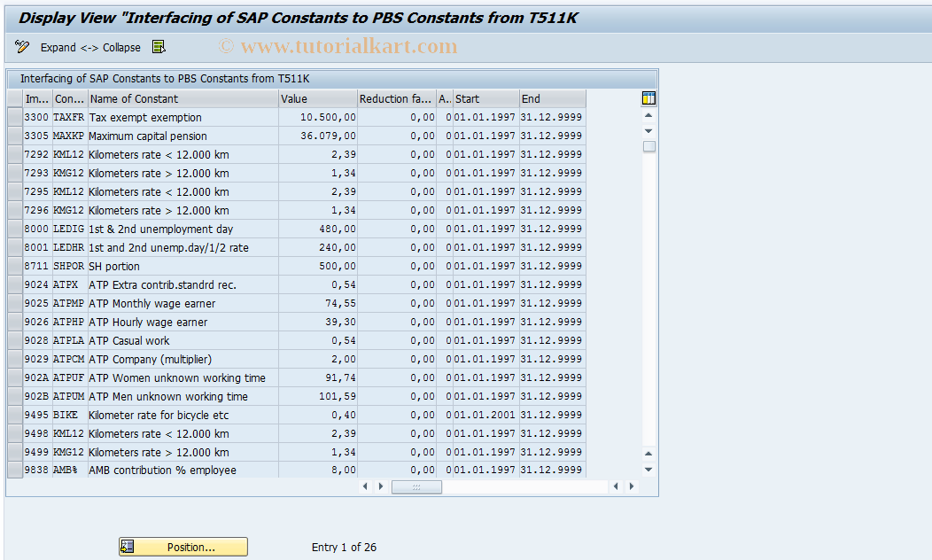This screenshot has width=932, height=560.
Task: Click the 'ATP Monthly wage earner' cell
Action: point(183,303)
